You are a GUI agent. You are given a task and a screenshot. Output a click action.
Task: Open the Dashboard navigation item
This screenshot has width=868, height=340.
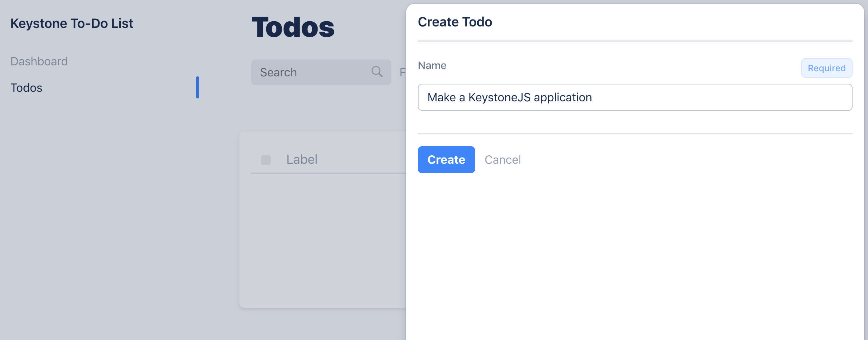pos(39,61)
